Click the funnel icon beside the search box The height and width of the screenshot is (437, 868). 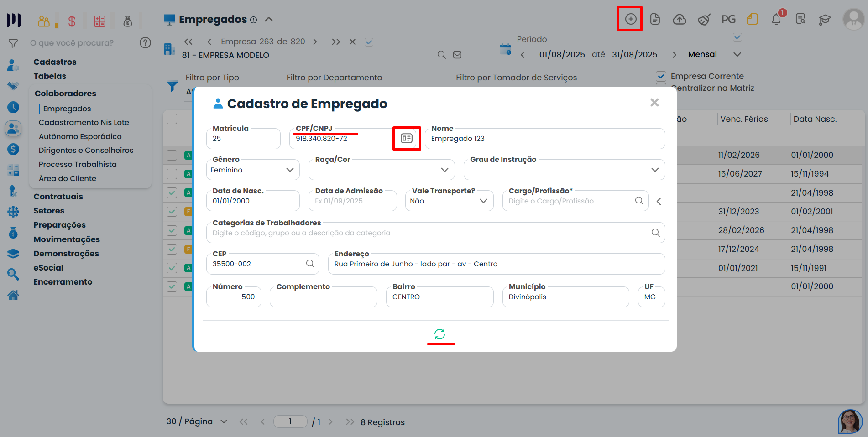13,43
